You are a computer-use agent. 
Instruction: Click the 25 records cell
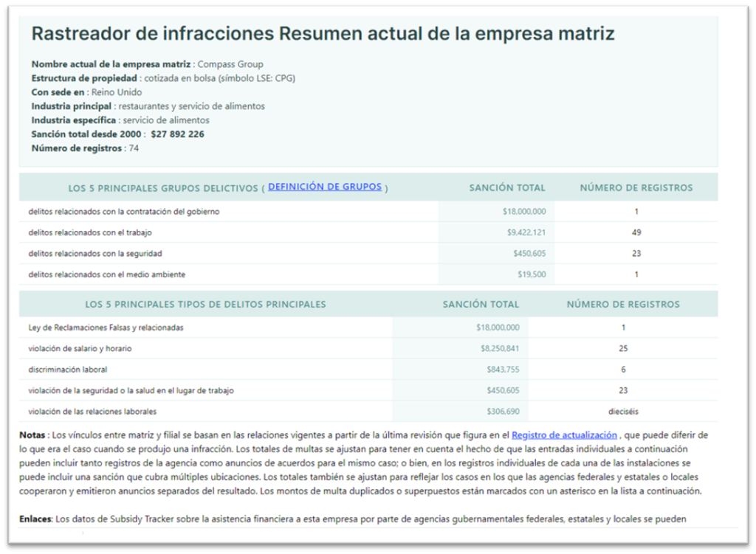click(x=623, y=348)
